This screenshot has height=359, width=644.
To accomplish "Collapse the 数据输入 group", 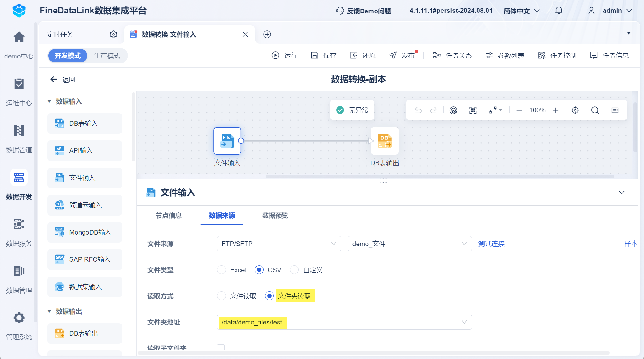I will point(49,101).
